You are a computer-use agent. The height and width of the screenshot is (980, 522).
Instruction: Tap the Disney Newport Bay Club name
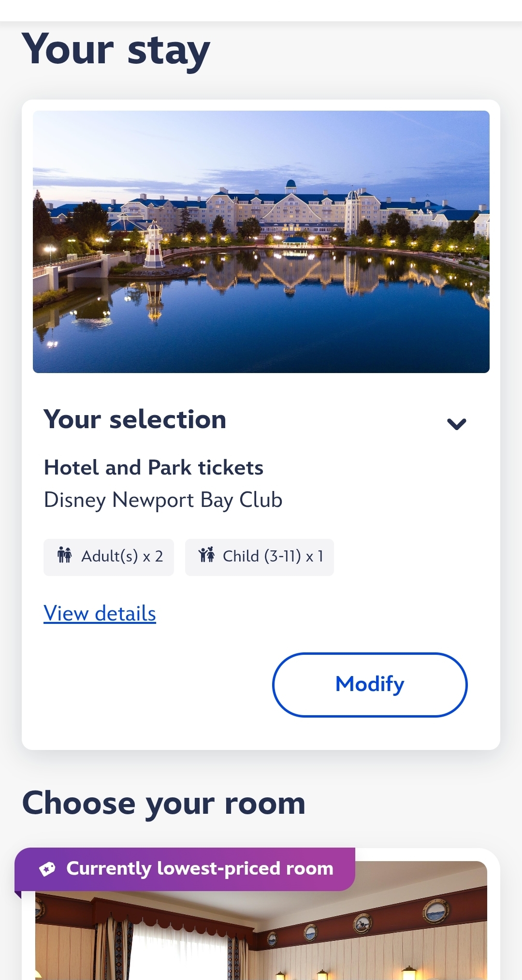click(163, 500)
